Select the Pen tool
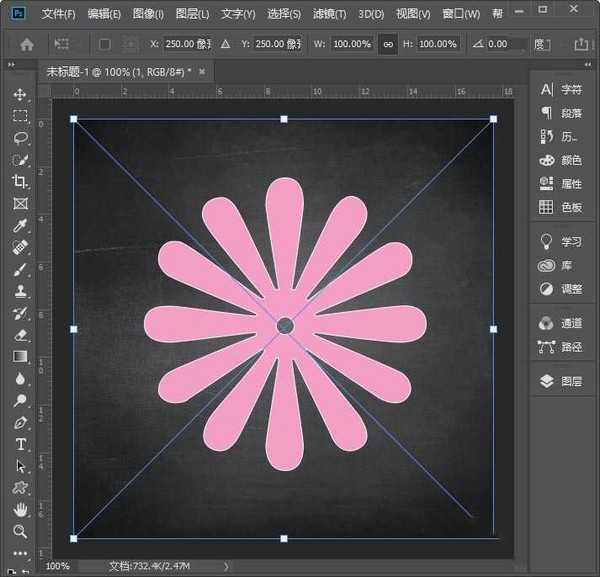The image size is (600, 577). (x=20, y=422)
